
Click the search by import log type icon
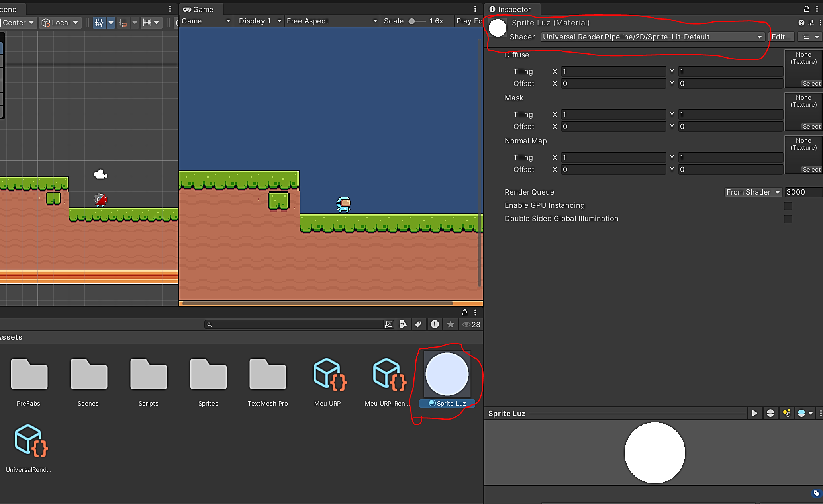(x=435, y=324)
